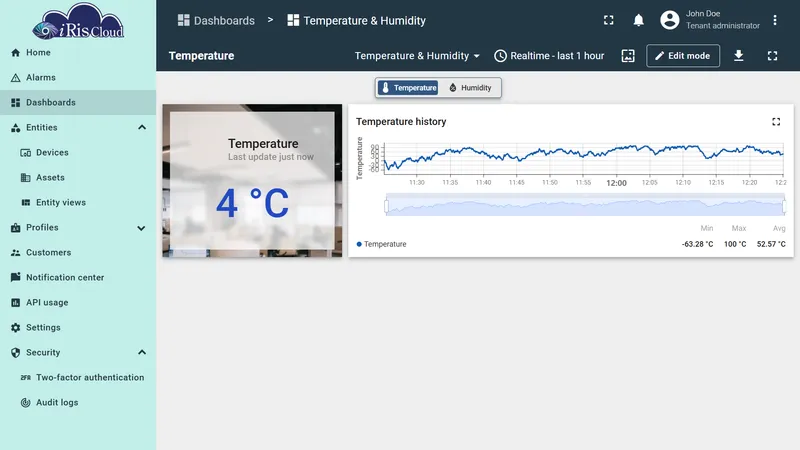The height and width of the screenshot is (450, 800).
Task: Open the Alarms page
Action: tap(78, 78)
